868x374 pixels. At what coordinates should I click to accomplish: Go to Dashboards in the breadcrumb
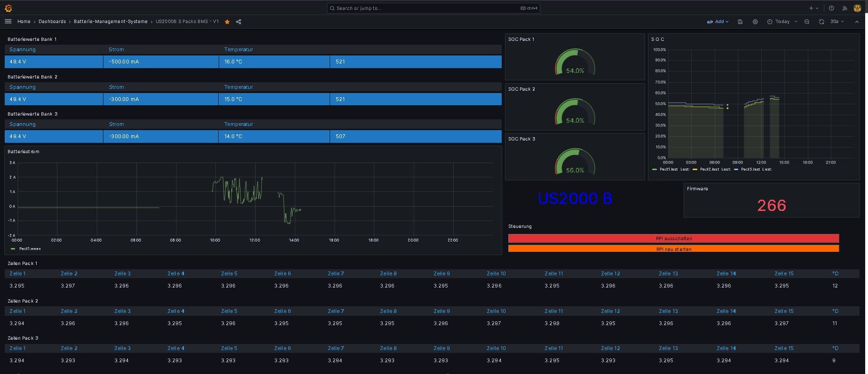52,22
